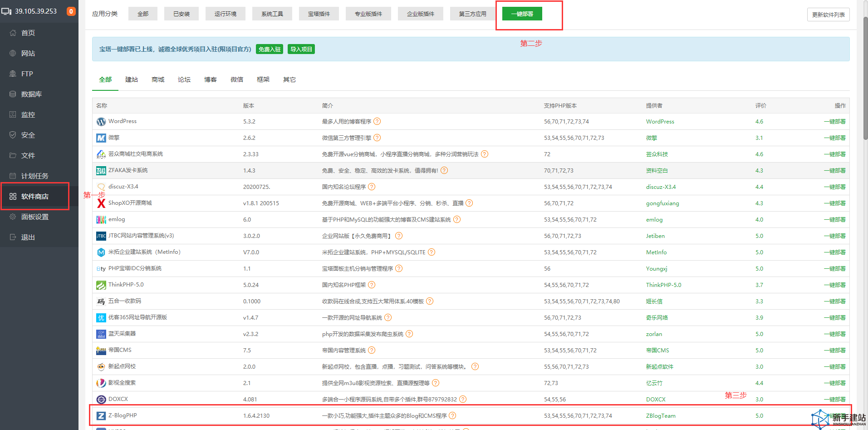Open the 计划任务 calendar icon

tap(13, 176)
